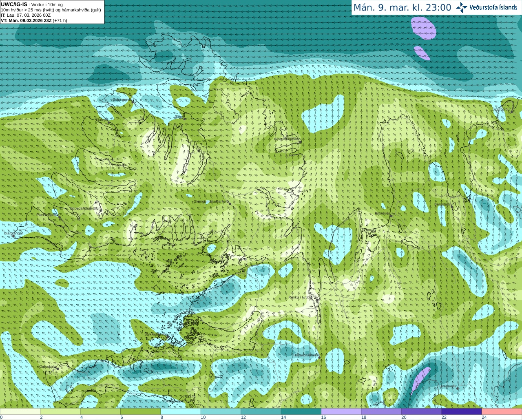Click the date heading Mán. 9. mar. kl. 23:00
Viewport: 522px width, 420px height.
pos(402,7)
